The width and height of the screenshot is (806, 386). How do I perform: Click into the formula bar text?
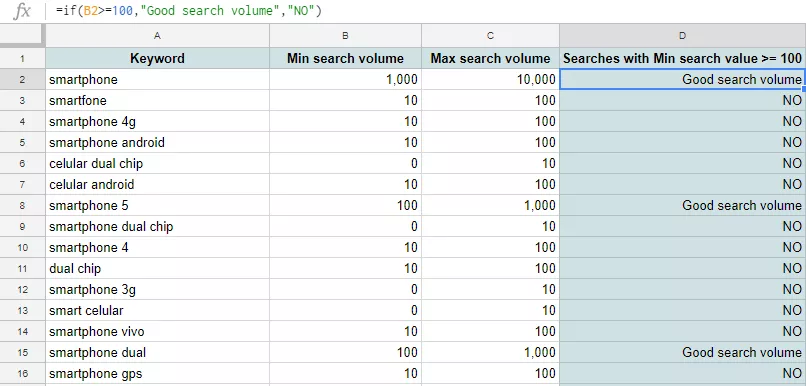(189, 11)
